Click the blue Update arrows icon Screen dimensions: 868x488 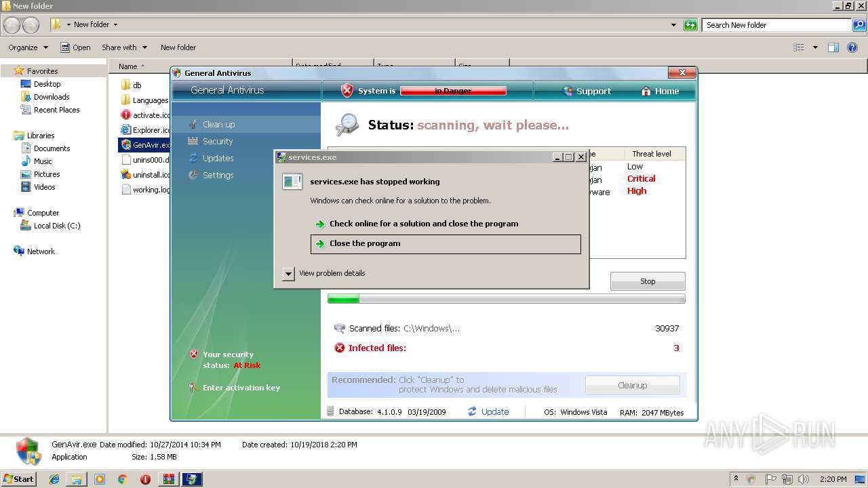472,411
